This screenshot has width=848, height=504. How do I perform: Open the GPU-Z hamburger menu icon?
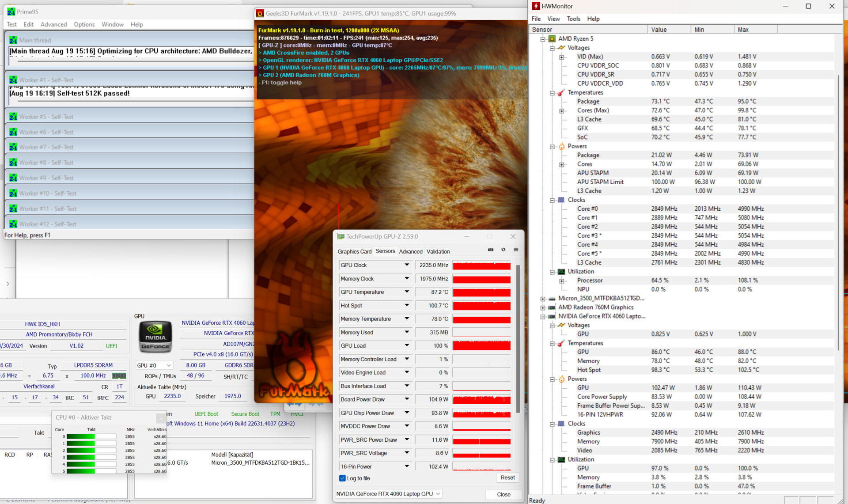(x=516, y=250)
